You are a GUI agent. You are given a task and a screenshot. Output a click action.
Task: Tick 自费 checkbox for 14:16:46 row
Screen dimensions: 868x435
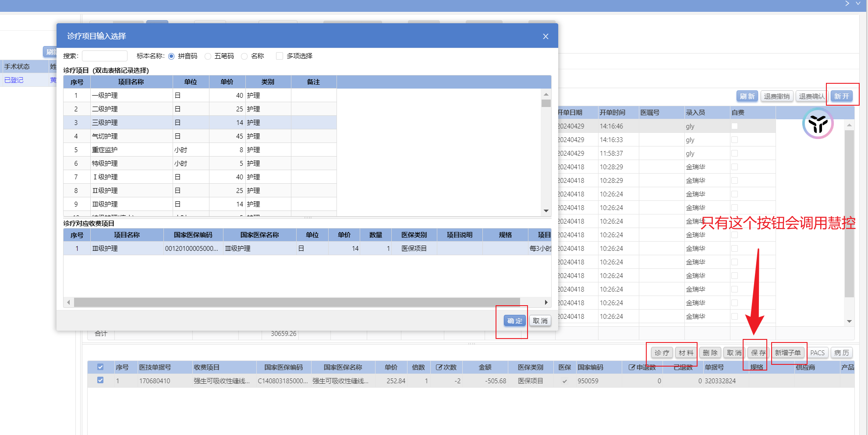pyautogui.click(x=735, y=126)
